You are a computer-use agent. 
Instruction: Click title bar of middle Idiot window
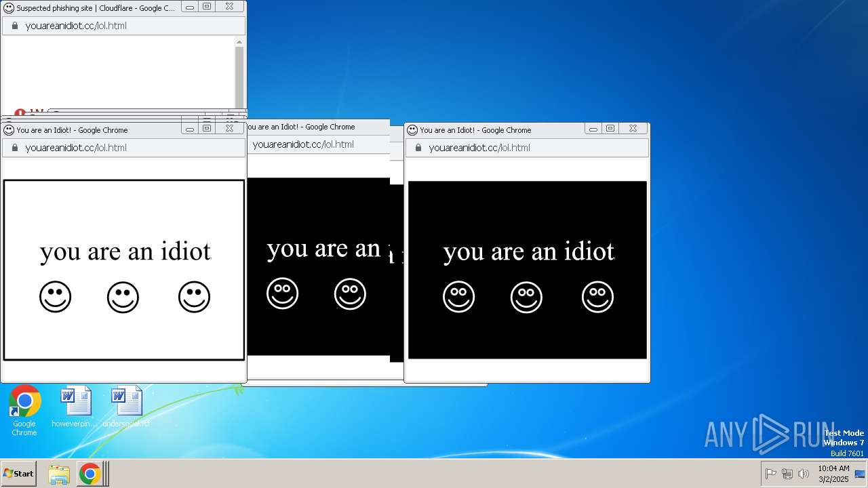coord(317,127)
